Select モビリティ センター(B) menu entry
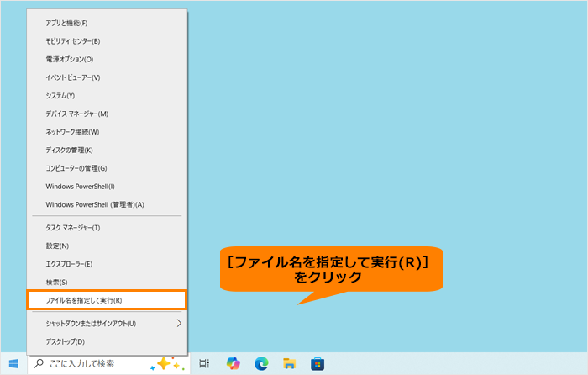588x375 pixels. 107,41
